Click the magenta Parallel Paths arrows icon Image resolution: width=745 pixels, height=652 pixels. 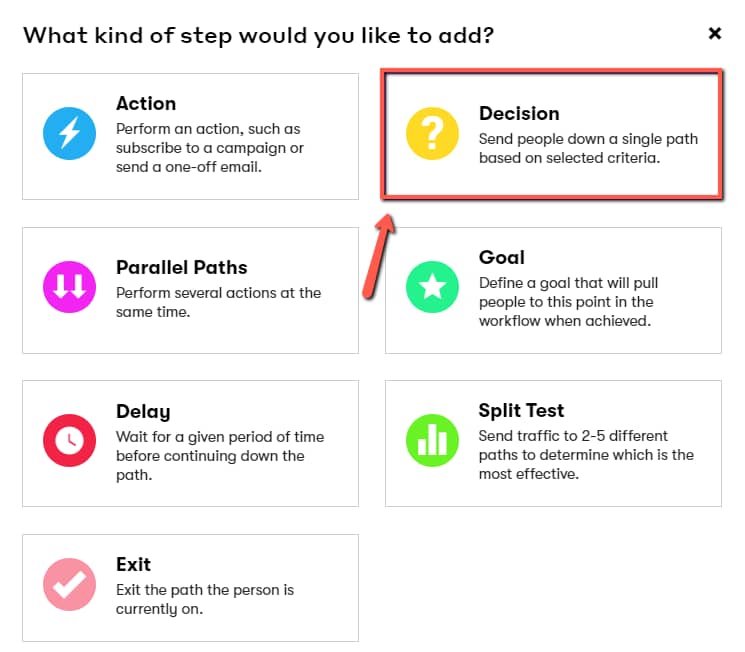(x=69, y=287)
